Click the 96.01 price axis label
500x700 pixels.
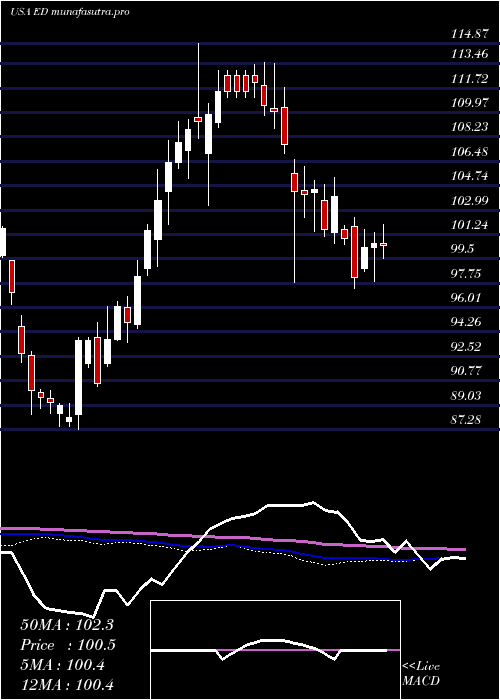point(466,298)
